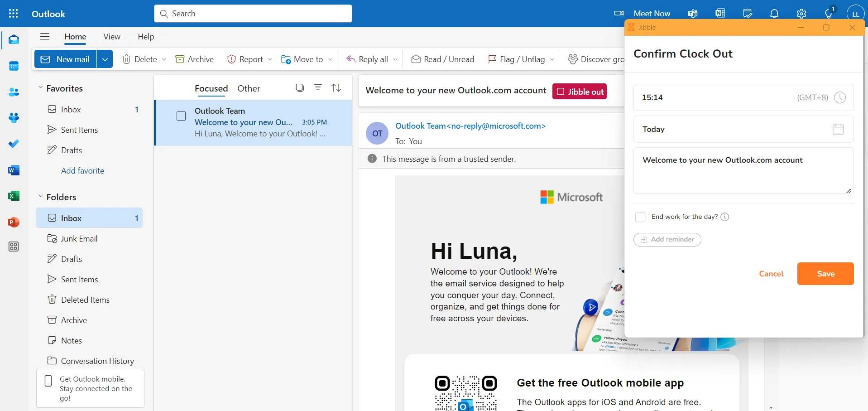Open PowerPoint from the left rail
The width and height of the screenshot is (868, 411).
pyautogui.click(x=14, y=222)
